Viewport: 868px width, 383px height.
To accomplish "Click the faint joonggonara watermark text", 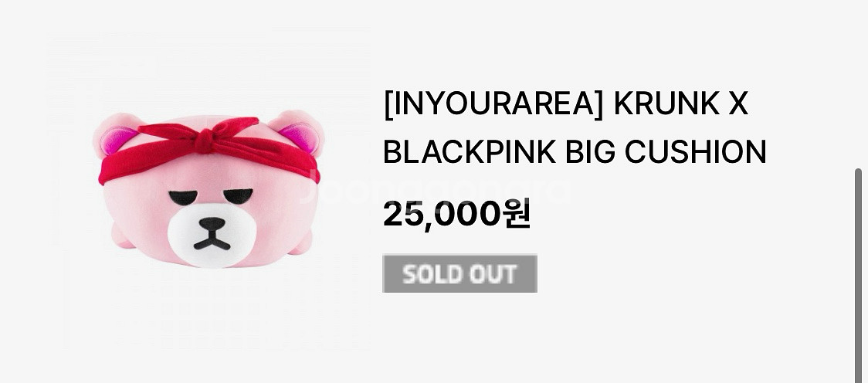I will pyautogui.click(x=435, y=191).
